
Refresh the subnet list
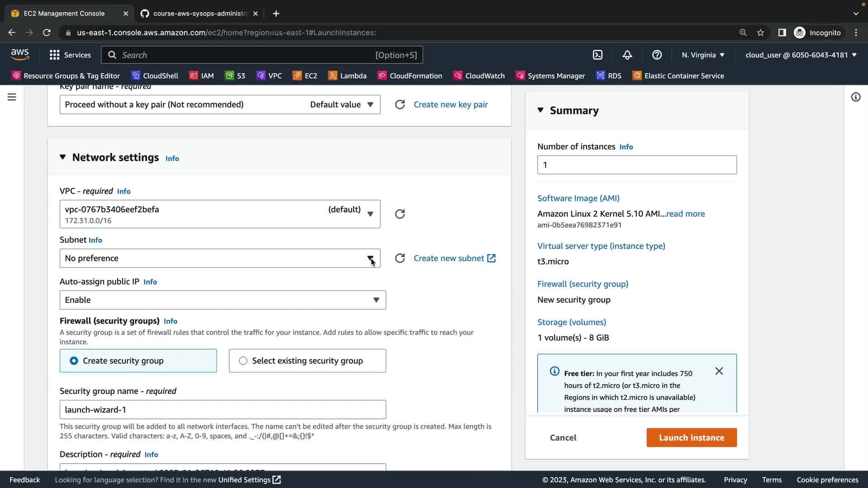pyautogui.click(x=400, y=258)
